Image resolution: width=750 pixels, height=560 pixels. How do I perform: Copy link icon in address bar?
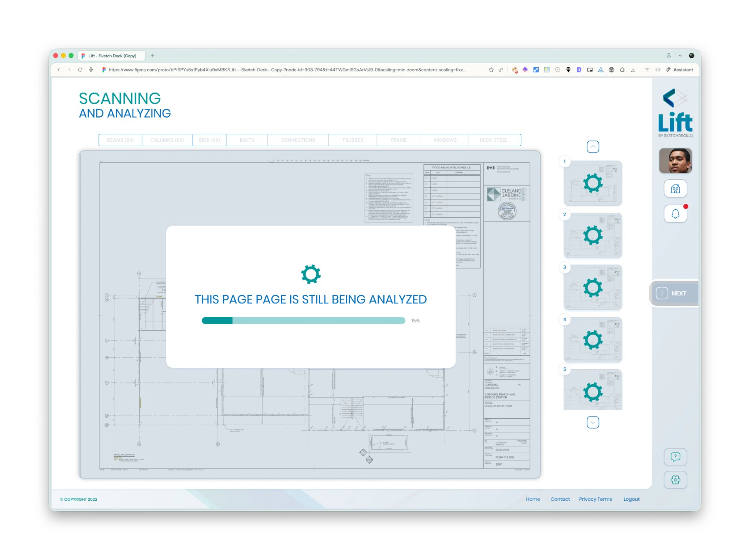pyautogui.click(x=501, y=70)
